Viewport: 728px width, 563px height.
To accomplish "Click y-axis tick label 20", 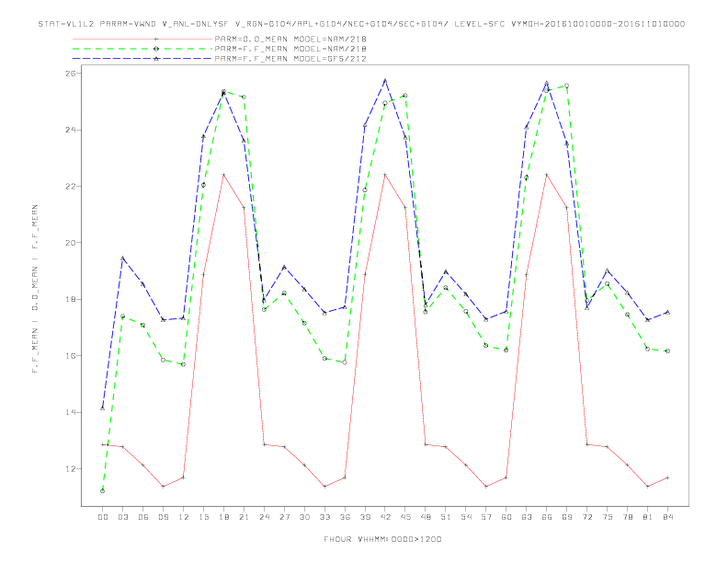I will [72, 243].
